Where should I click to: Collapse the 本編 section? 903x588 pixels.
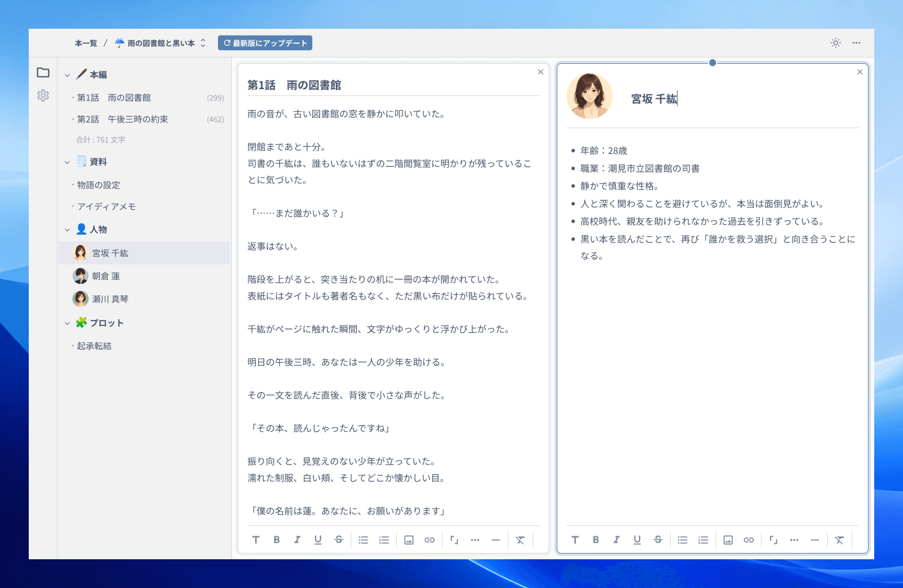click(x=67, y=75)
